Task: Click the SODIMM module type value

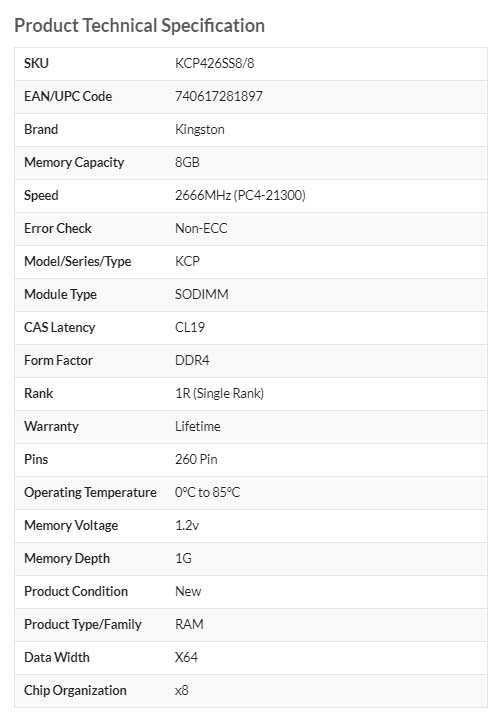Action: click(201, 294)
